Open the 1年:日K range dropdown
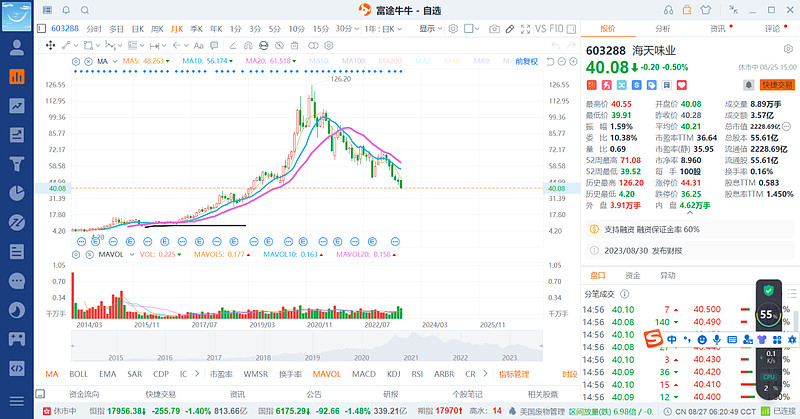 tap(384, 29)
